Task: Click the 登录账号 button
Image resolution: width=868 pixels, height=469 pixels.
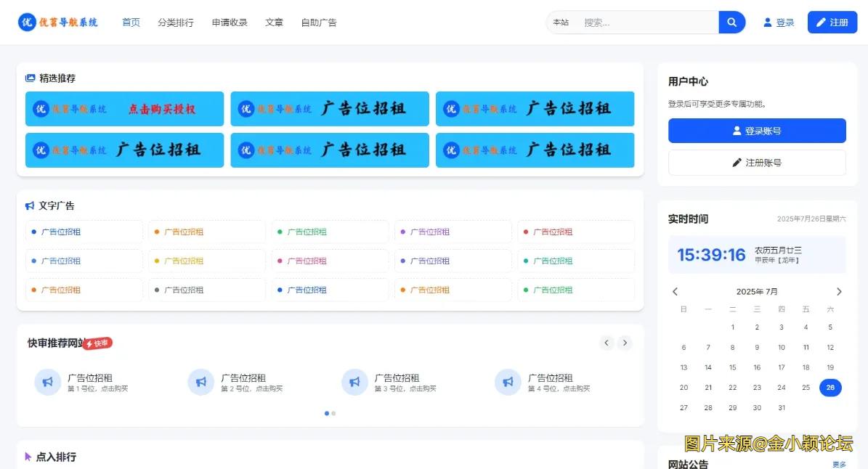Action: tap(757, 131)
